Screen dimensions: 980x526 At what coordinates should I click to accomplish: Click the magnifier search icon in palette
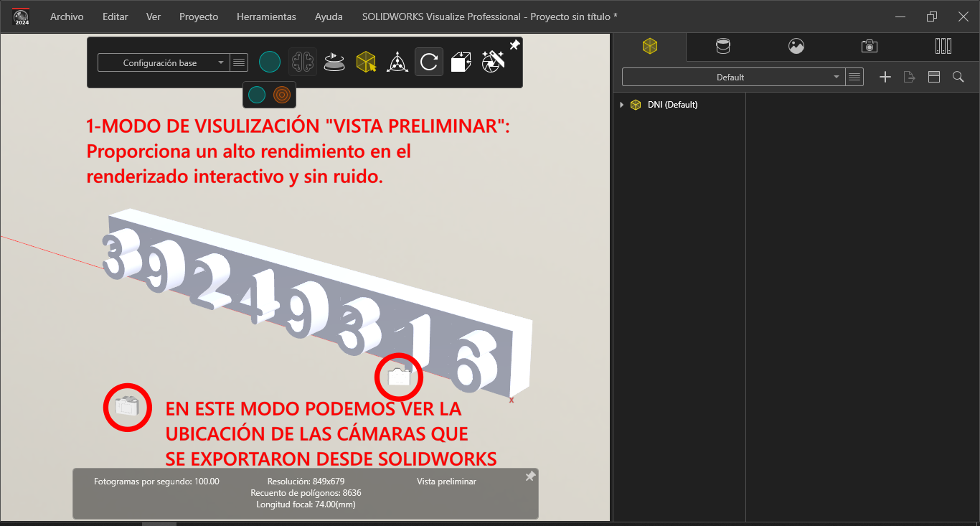coord(958,77)
